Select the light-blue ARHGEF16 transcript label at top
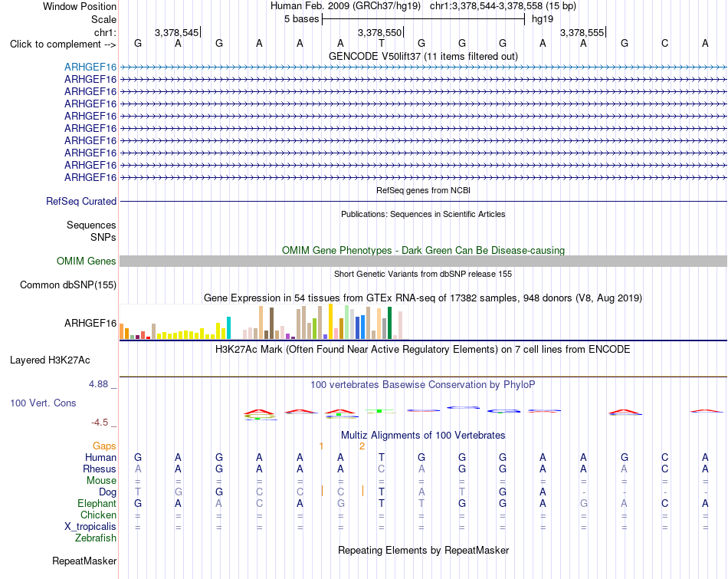Viewport: 728px width, 579px height. coord(90,67)
